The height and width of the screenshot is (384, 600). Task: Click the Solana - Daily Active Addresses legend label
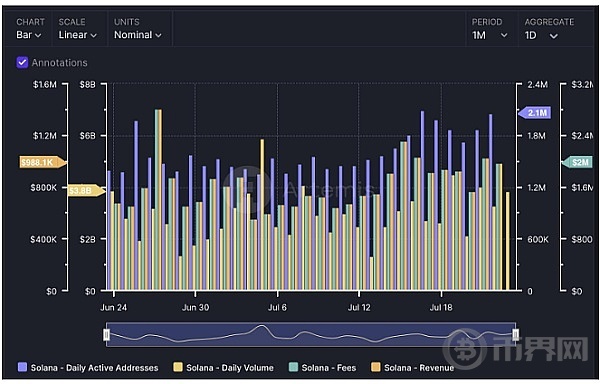point(95,368)
